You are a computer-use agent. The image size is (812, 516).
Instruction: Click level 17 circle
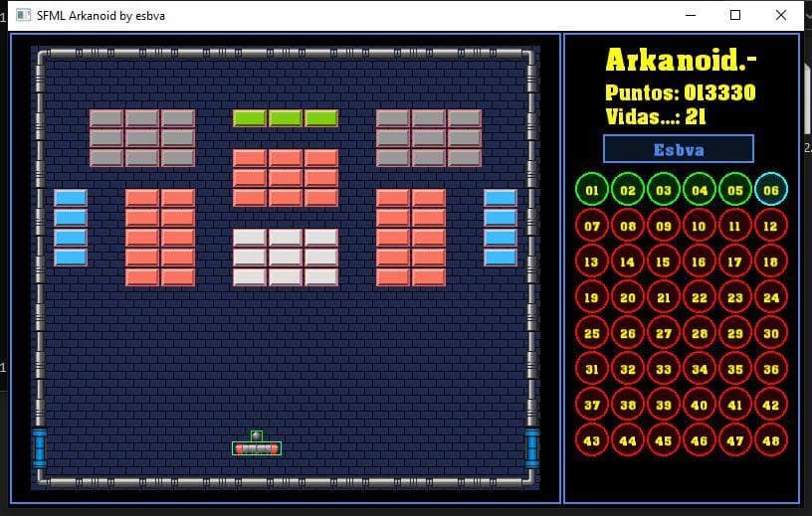[734, 261]
